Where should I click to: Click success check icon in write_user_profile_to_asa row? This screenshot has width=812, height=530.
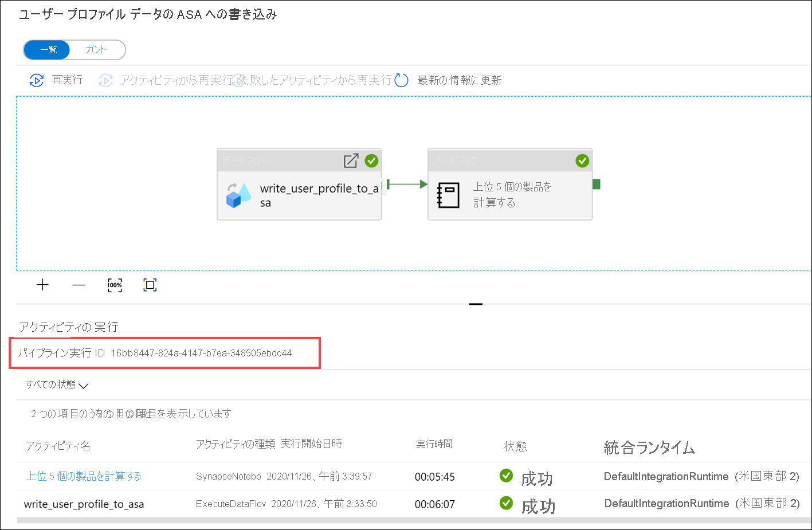click(x=506, y=502)
